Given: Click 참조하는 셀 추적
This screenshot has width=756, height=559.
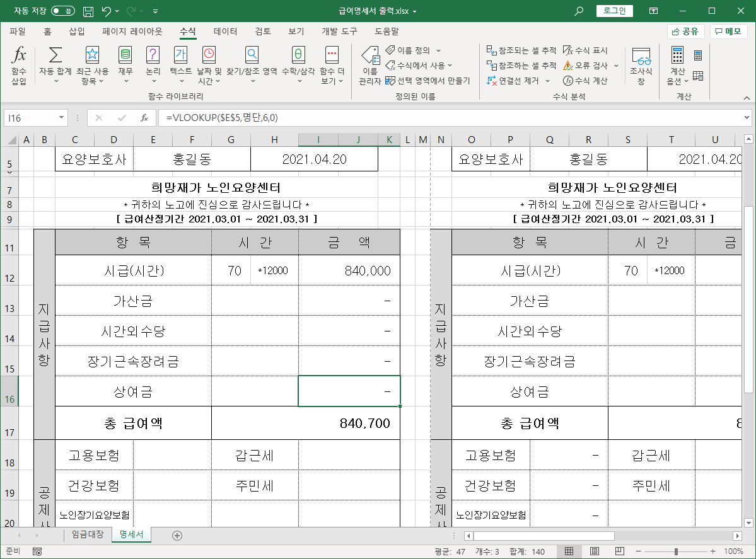Looking at the screenshot, I should [x=521, y=66].
